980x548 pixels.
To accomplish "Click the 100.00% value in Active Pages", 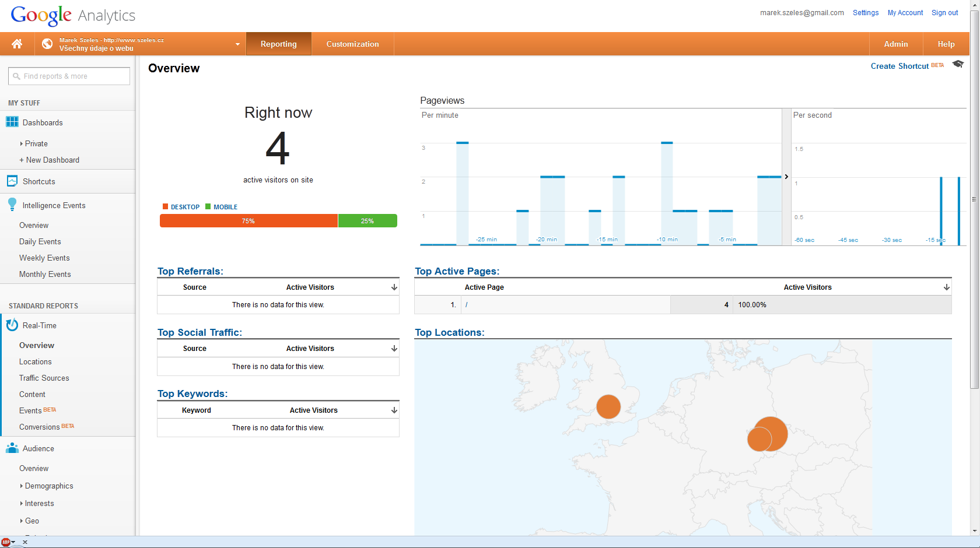I will (752, 305).
